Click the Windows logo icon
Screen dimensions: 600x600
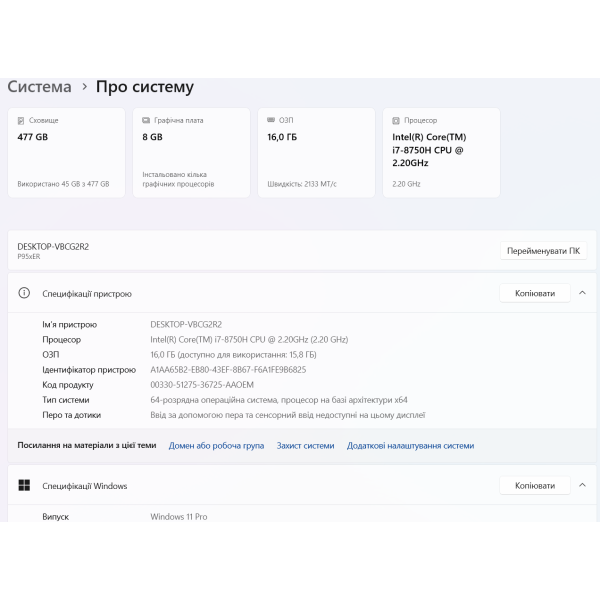click(24, 485)
